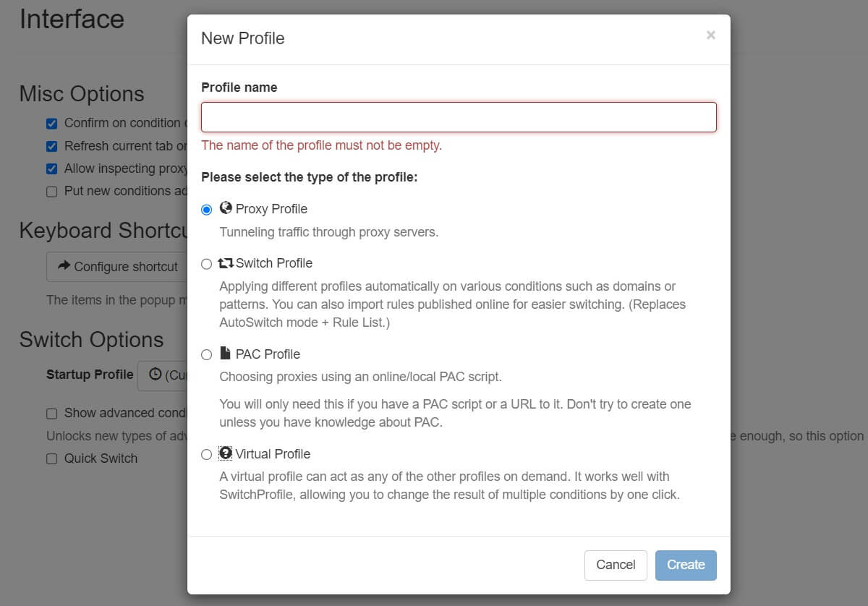
Task: Toggle the Confirm on condition checkbox
Action: [52, 124]
